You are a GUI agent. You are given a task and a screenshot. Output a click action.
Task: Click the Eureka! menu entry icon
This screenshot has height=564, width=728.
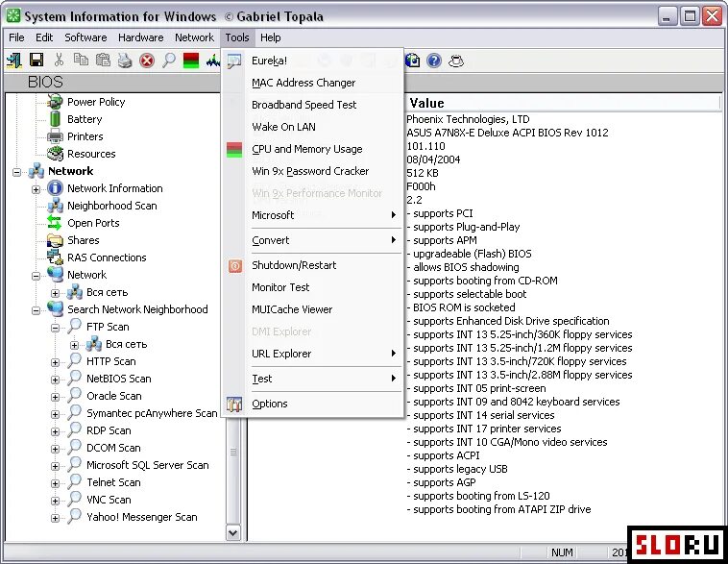[234, 61]
